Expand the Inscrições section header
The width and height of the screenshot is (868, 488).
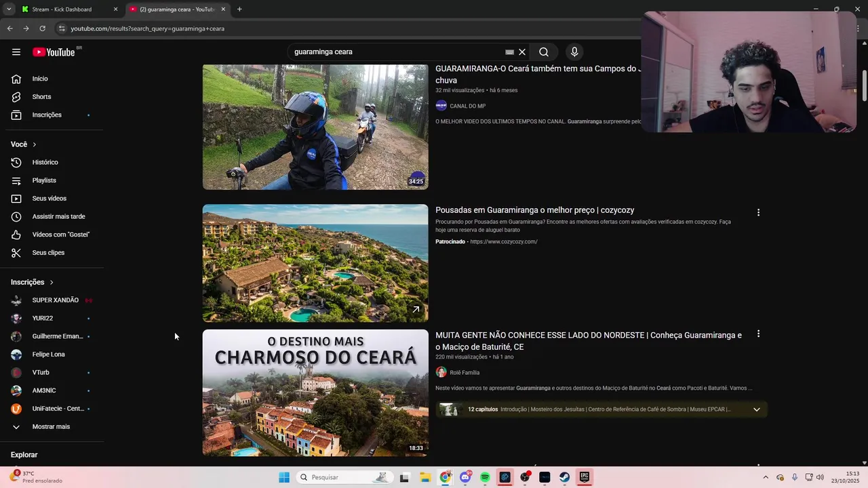(33, 282)
